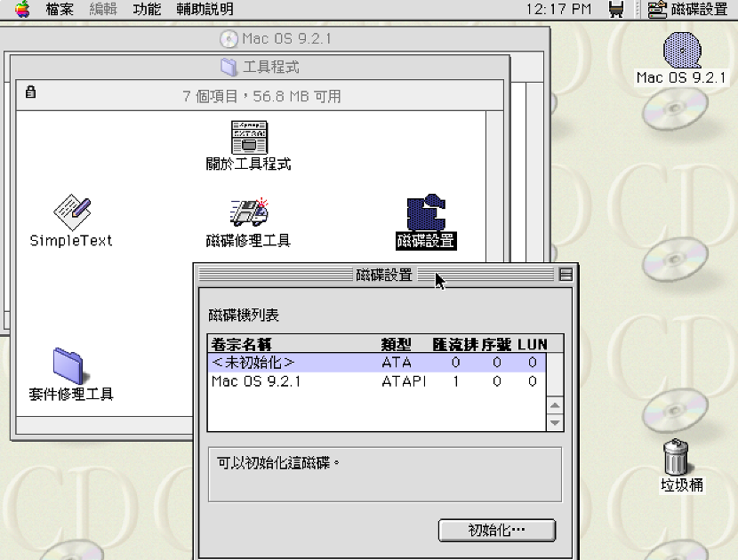Click the 工具程式 window title bar
This screenshot has height=560, width=738.
pyautogui.click(x=261, y=67)
